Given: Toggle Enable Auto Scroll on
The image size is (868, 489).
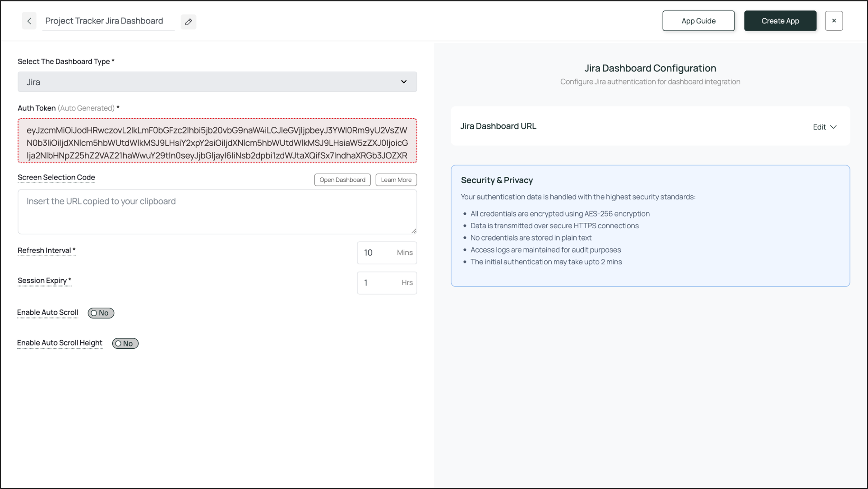Looking at the screenshot, I should pyautogui.click(x=101, y=313).
